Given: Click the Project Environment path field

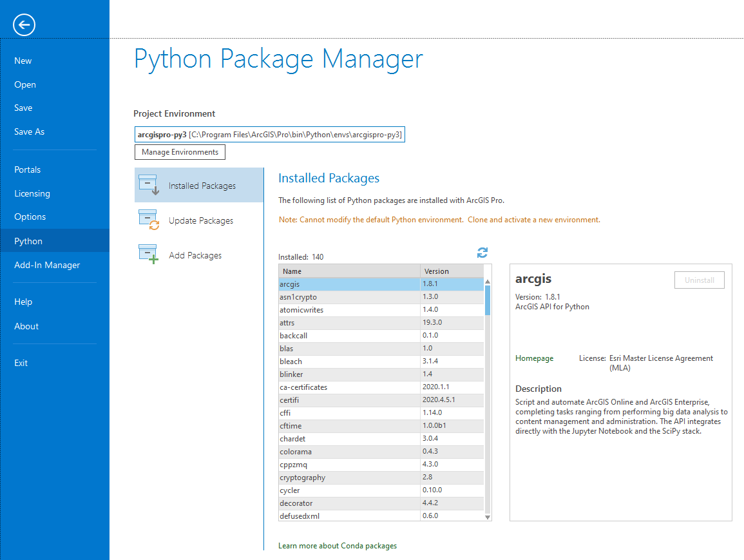Looking at the screenshot, I should click(269, 135).
